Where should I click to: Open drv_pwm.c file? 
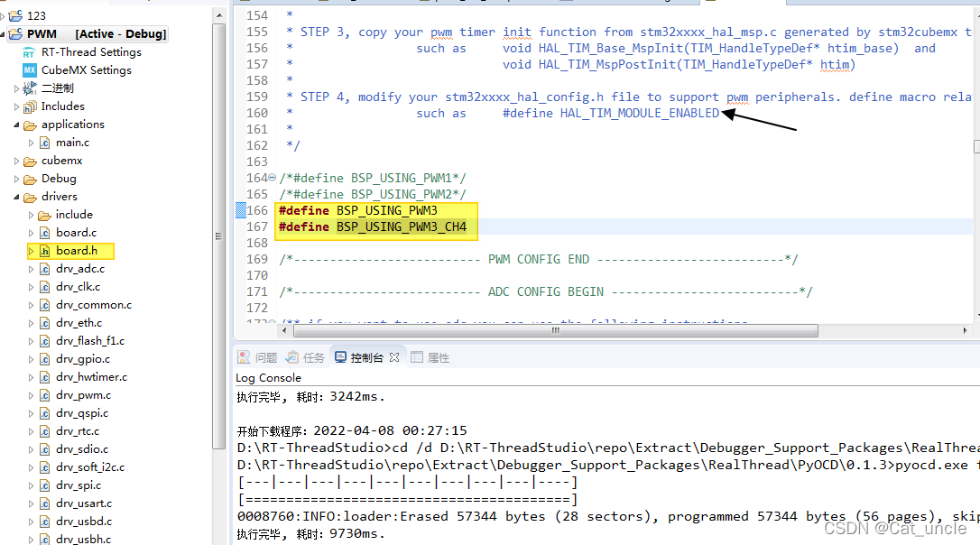[83, 395]
